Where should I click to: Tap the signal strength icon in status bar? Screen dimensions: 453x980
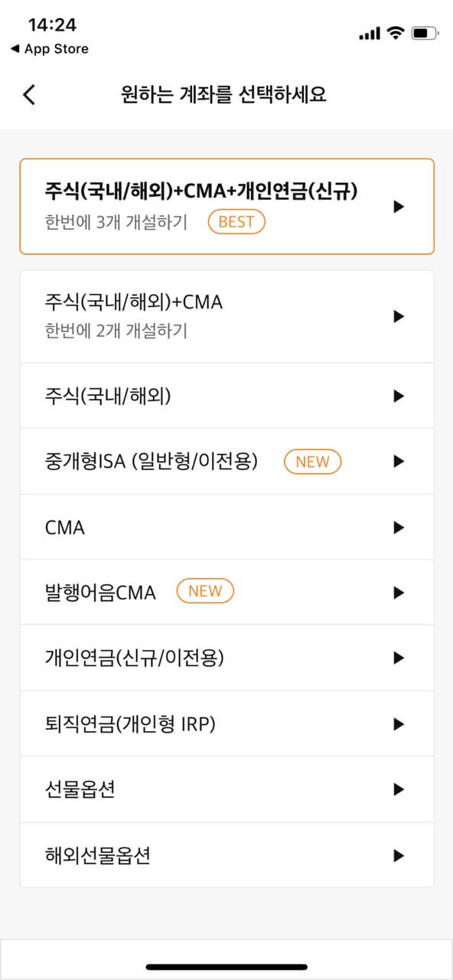tap(370, 31)
